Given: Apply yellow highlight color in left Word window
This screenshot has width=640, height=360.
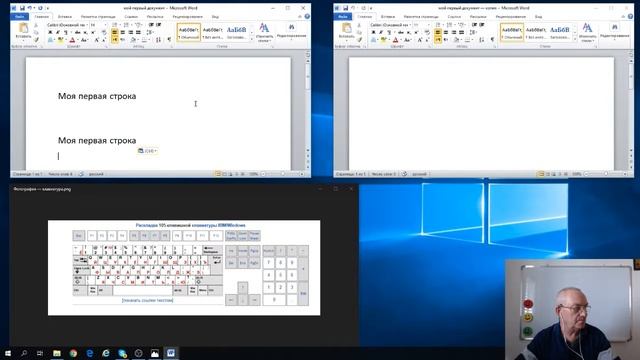Looking at the screenshot, I should coord(60,40).
